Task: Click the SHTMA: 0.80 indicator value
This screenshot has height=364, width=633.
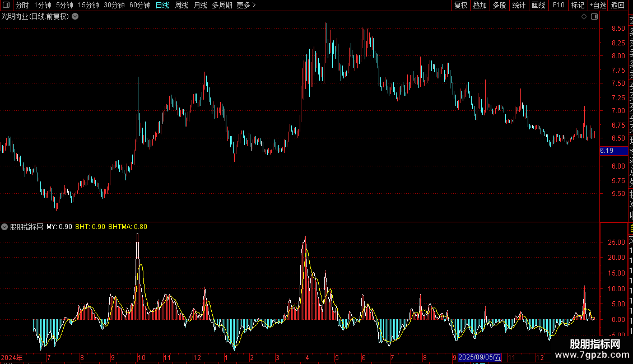Action: [x=128, y=227]
